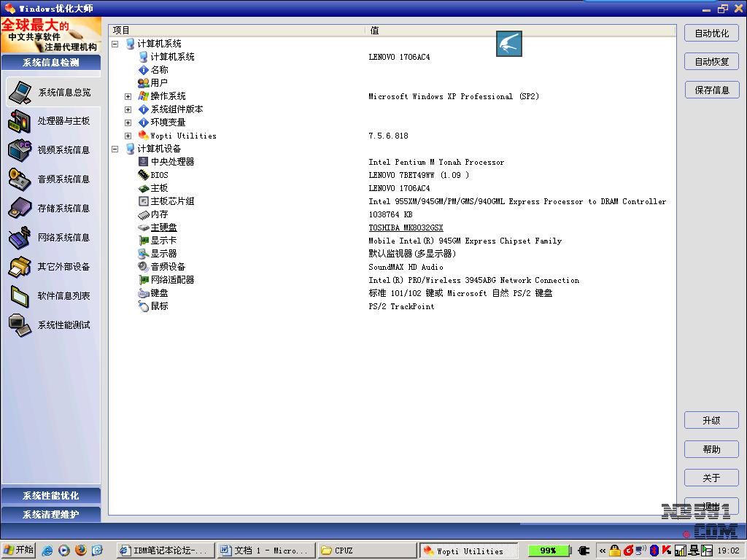Viewport: 747px width, 560px height.
Task: Open the 网络系统信息 sidebar icon
Action: [x=20, y=238]
